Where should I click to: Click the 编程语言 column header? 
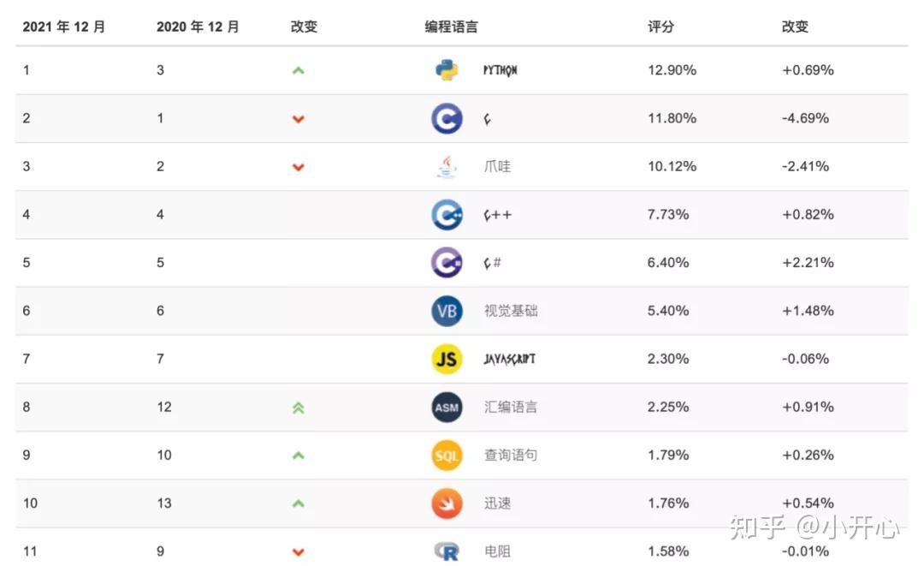(451, 27)
